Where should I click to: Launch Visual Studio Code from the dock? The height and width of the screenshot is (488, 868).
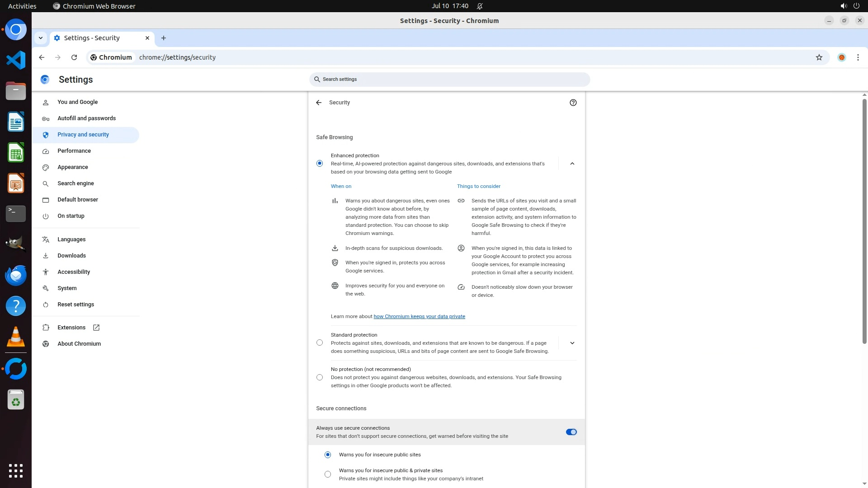click(16, 60)
